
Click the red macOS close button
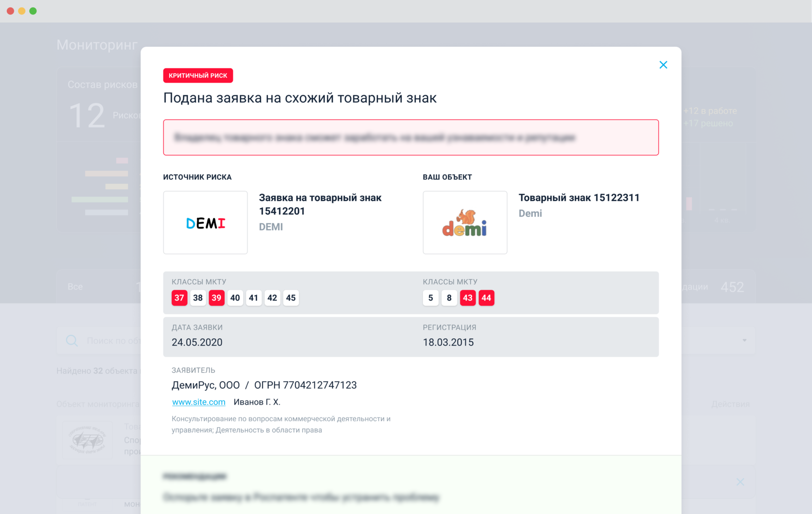click(10, 11)
